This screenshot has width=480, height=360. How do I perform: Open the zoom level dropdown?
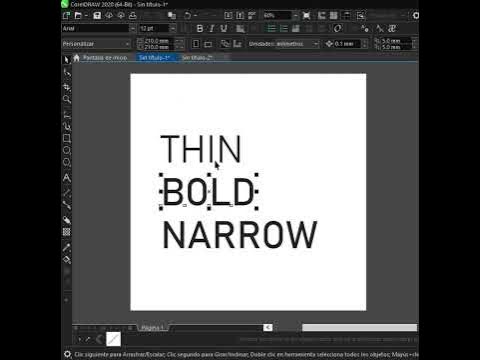click(x=295, y=15)
